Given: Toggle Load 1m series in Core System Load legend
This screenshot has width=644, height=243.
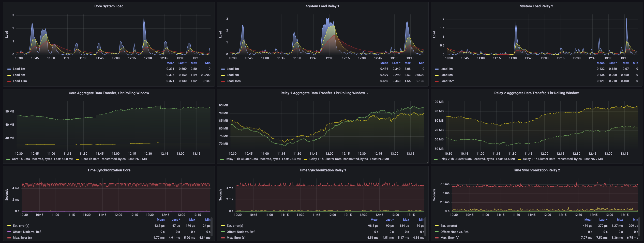Looking at the screenshot, I should click(x=19, y=69).
